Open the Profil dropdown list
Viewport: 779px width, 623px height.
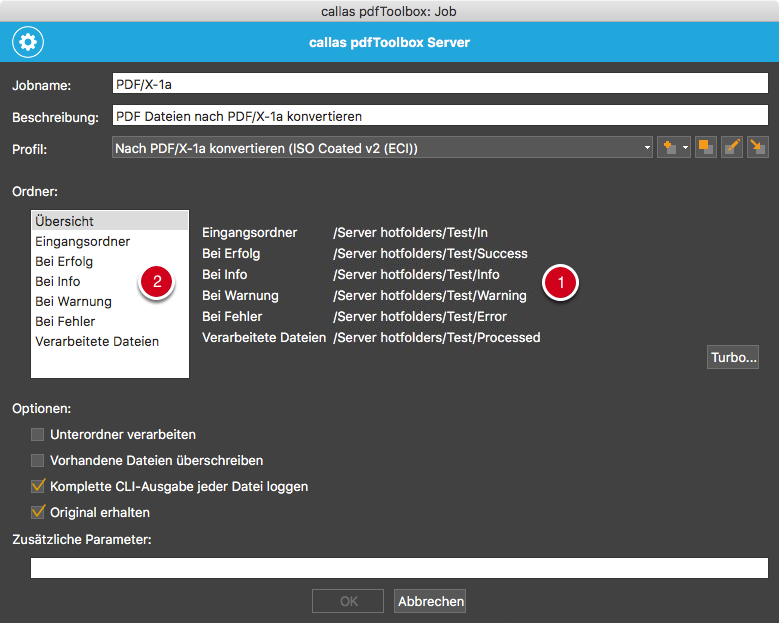[382, 148]
